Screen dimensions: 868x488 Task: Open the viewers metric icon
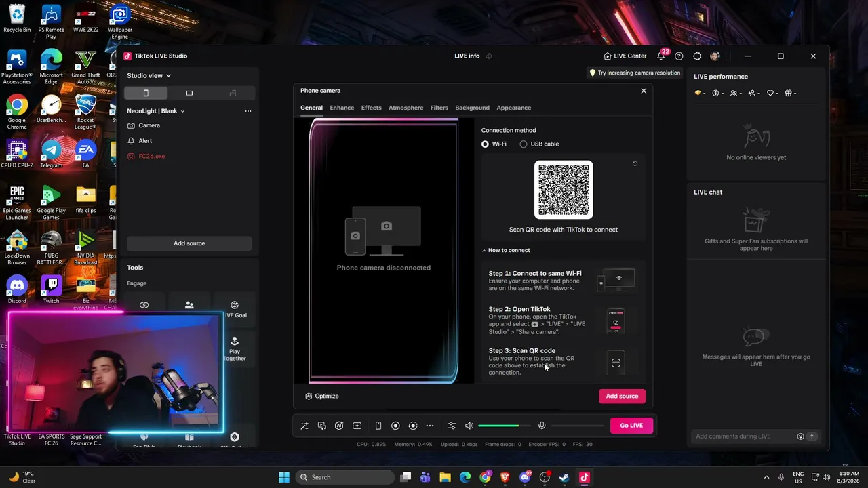734,94
